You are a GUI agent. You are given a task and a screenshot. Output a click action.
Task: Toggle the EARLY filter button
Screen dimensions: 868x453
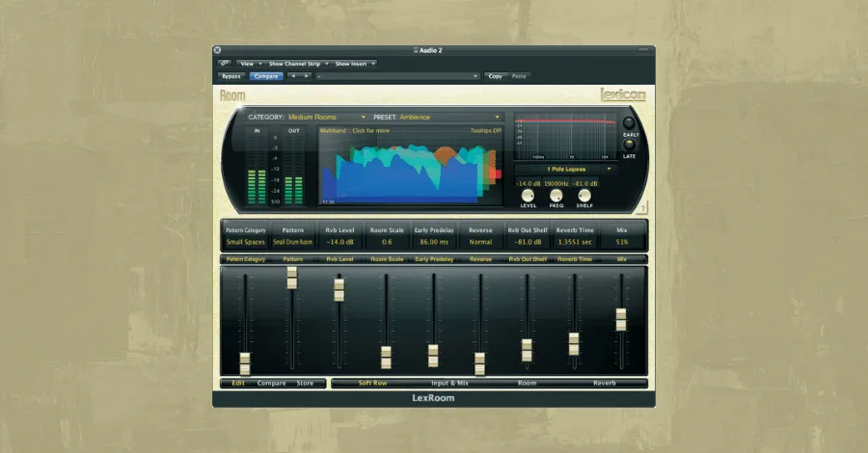(629, 122)
